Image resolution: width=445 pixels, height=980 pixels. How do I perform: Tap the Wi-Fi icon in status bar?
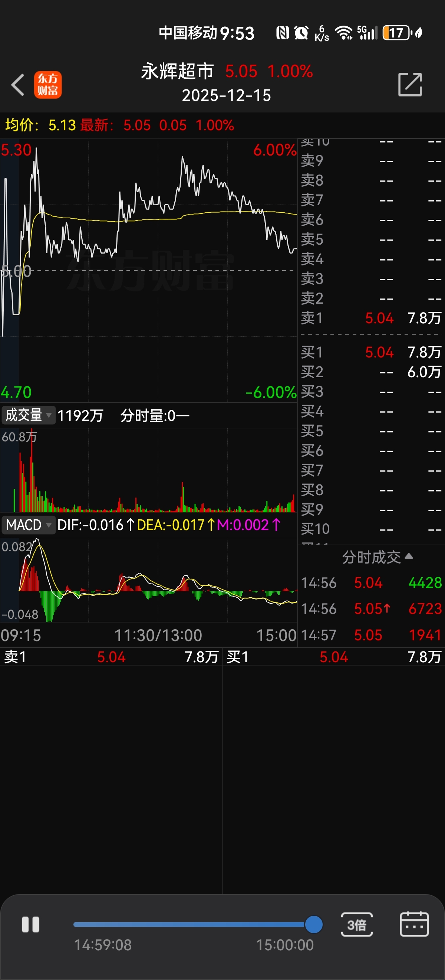[344, 33]
